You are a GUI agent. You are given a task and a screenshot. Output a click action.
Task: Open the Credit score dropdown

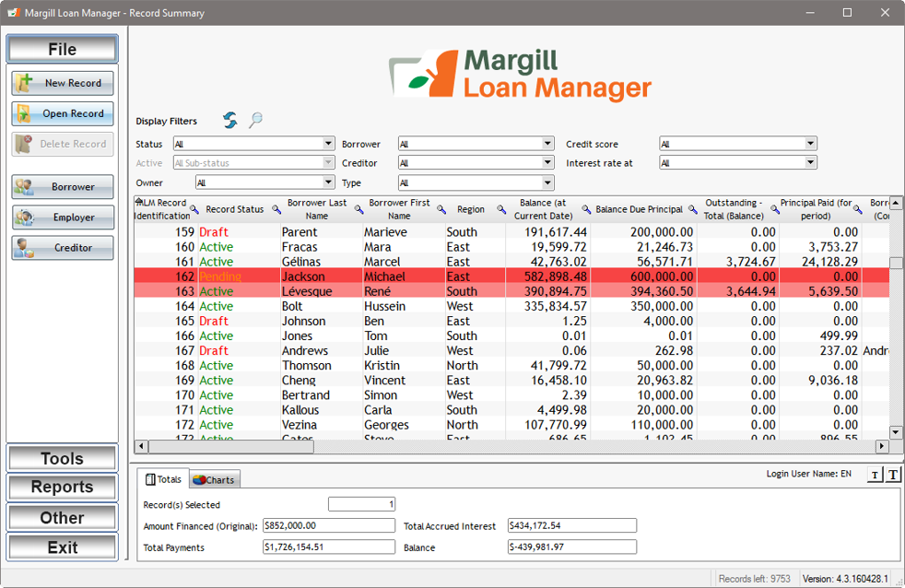point(811,144)
